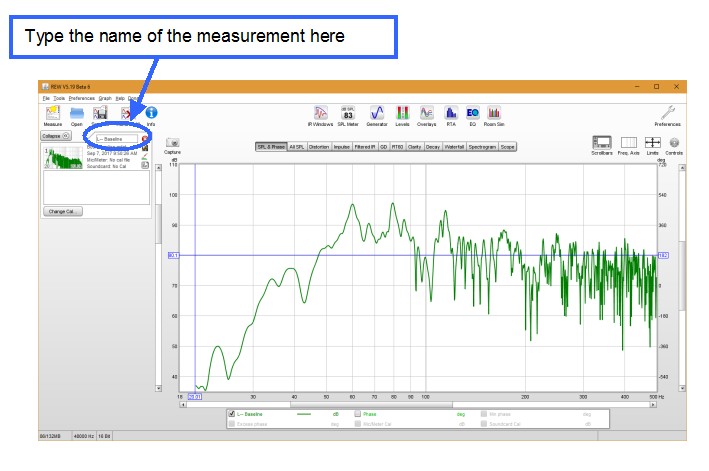This screenshot has width=709, height=471.
Task: Collapse the measurements panel
Action: 55,135
